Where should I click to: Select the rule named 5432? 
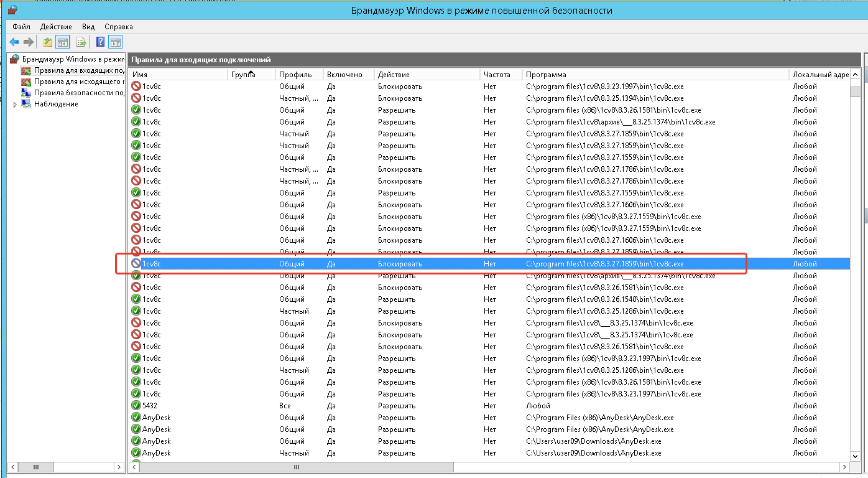(x=150, y=406)
